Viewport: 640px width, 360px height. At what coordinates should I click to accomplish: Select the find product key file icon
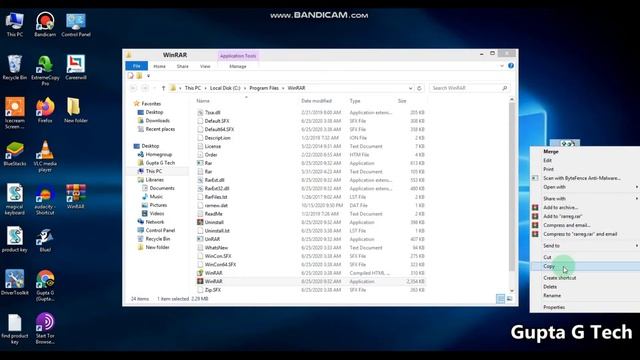coord(15,329)
